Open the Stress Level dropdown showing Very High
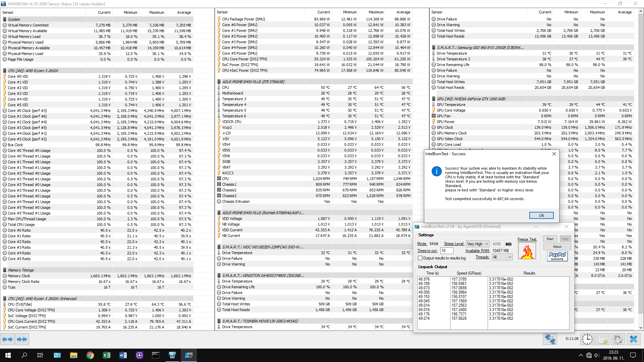Viewport: 644px width, 362px height. [x=478, y=244]
